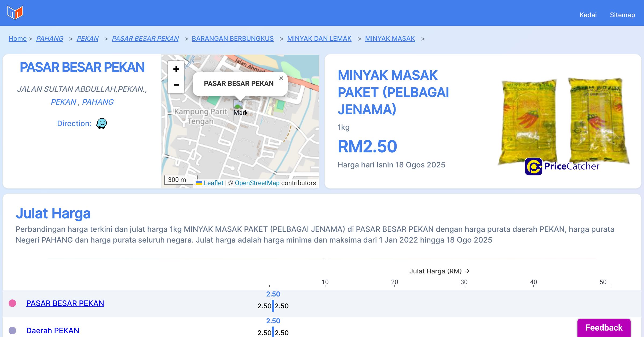644x337 pixels.
Task: Zoom in on the map
Action: [176, 69]
